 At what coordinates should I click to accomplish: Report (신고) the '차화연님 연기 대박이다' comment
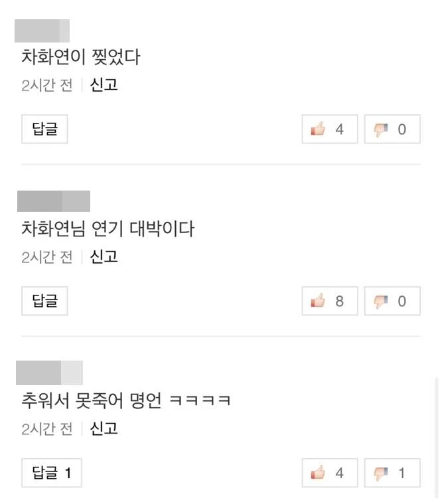104,257
